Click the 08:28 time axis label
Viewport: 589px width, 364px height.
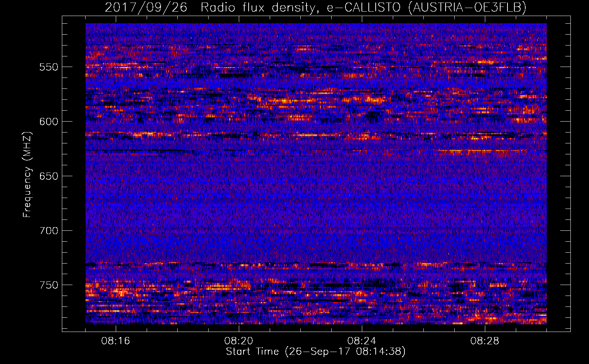[485, 341]
